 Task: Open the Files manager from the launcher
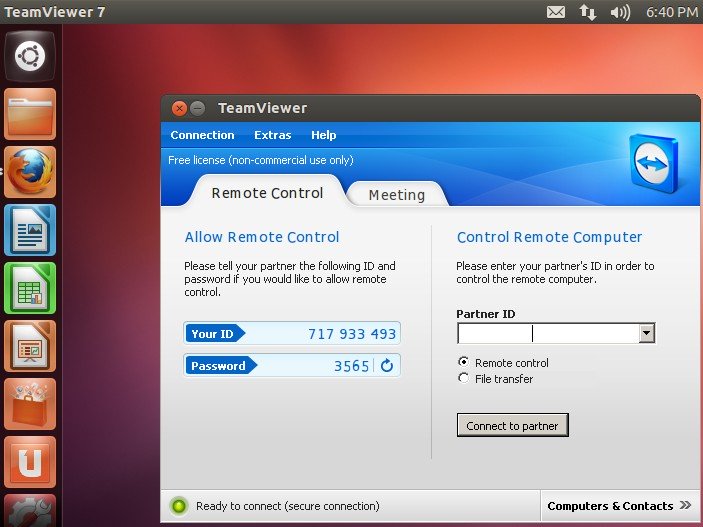point(30,114)
